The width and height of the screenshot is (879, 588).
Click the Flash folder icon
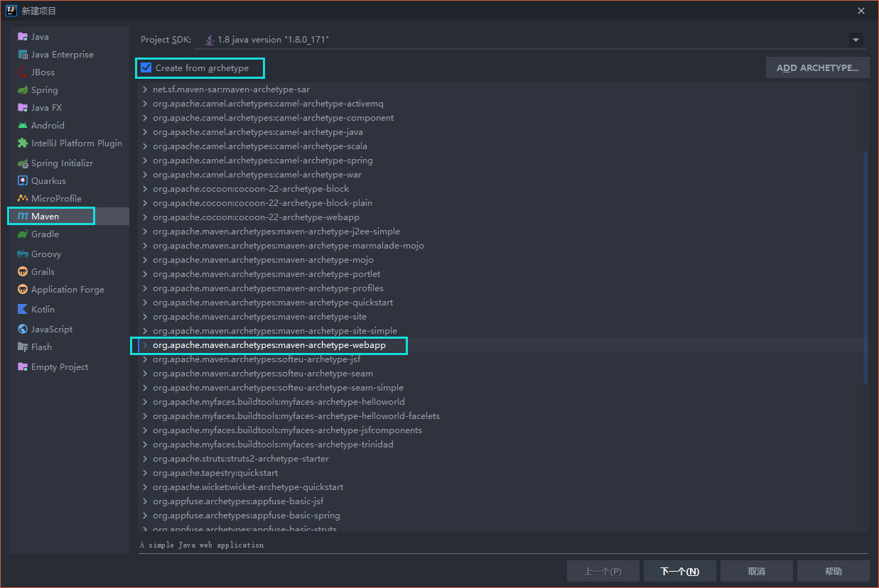23,347
